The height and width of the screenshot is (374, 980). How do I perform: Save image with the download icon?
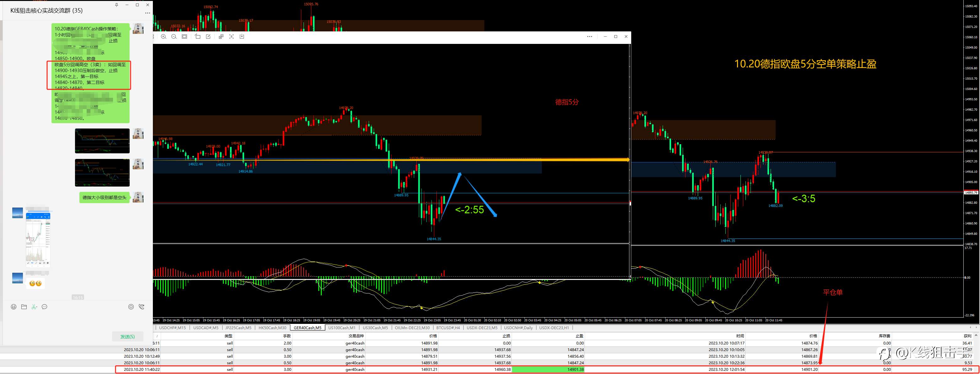point(242,36)
